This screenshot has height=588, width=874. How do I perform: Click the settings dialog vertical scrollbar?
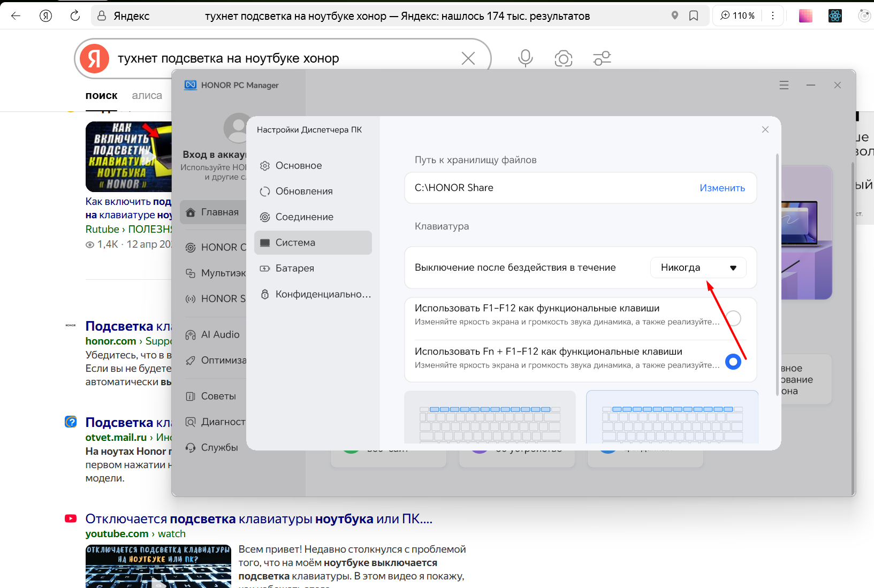[x=777, y=274]
